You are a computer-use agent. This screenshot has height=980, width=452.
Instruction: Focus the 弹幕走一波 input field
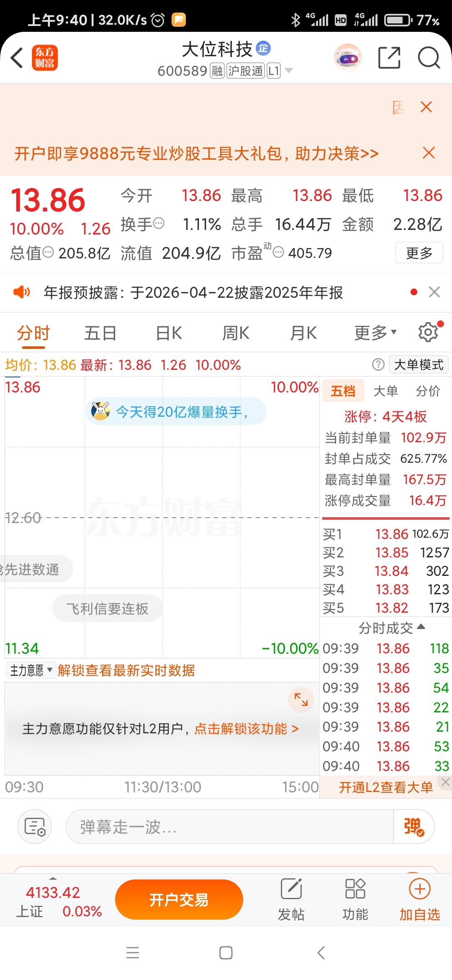click(x=230, y=826)
